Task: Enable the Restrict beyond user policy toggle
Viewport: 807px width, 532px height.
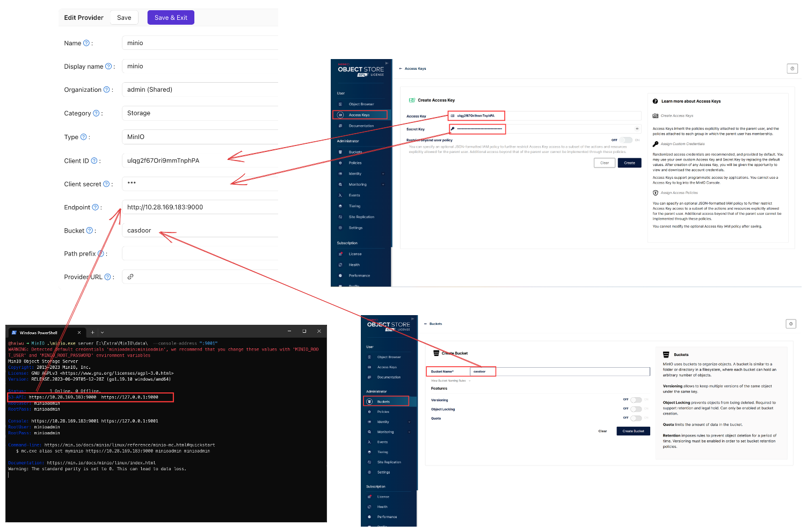Action: tap(627, 140)
